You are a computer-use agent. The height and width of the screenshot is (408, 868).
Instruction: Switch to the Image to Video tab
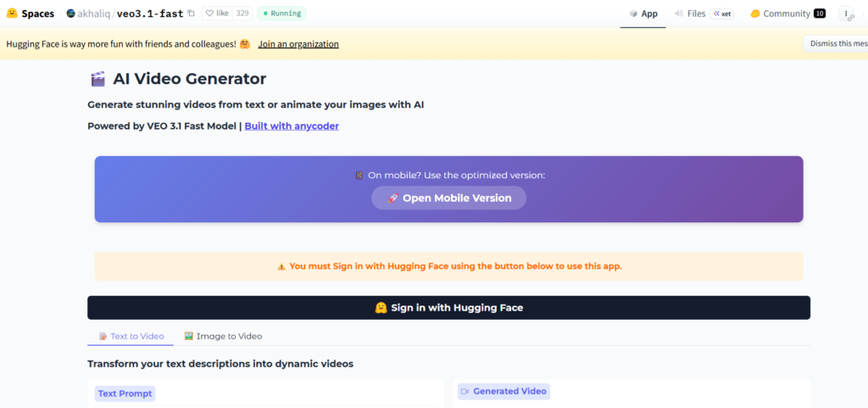click(224, 336)
